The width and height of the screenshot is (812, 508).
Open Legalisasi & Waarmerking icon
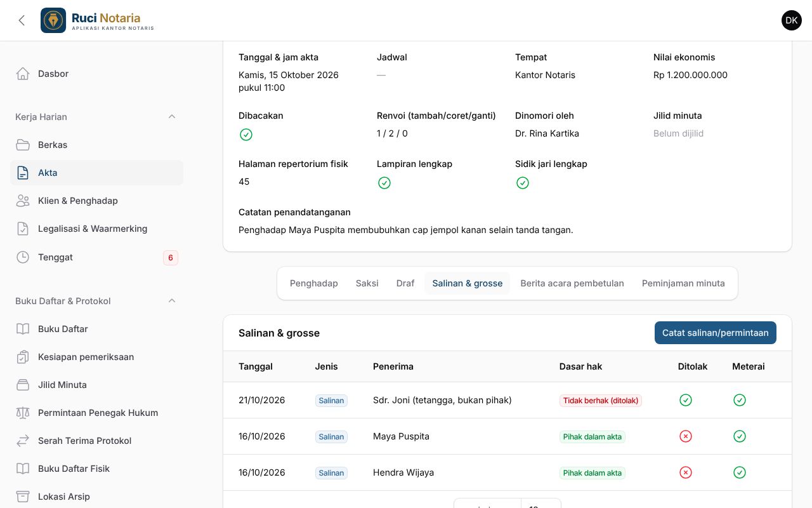pyautogui.click(x=23, y=229)
